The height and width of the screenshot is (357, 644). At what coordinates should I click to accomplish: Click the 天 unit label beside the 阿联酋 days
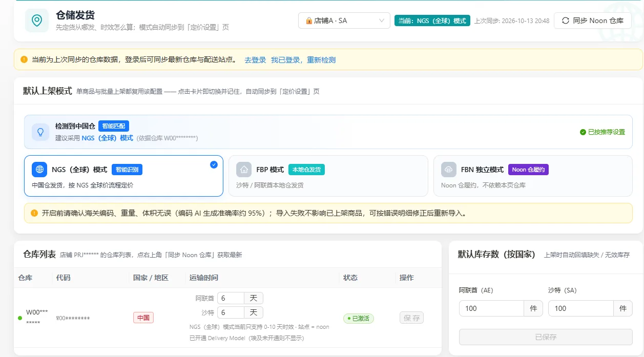[x=254, y=298]
